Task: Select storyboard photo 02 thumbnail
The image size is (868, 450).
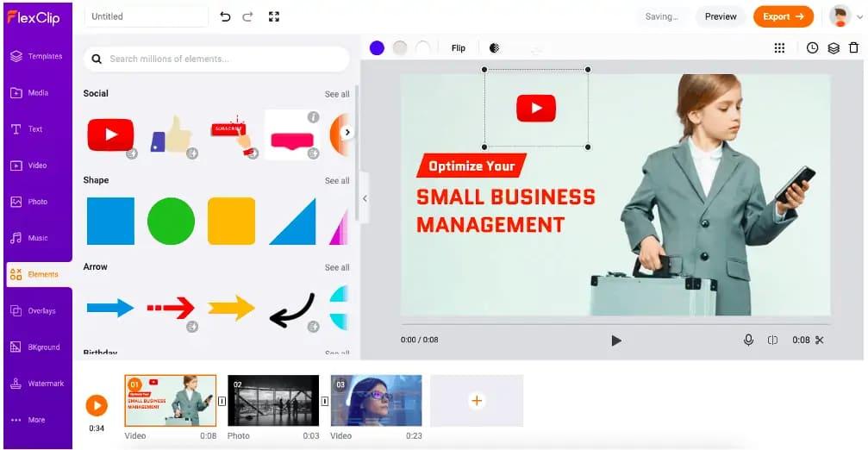Action: coord(273,401)
